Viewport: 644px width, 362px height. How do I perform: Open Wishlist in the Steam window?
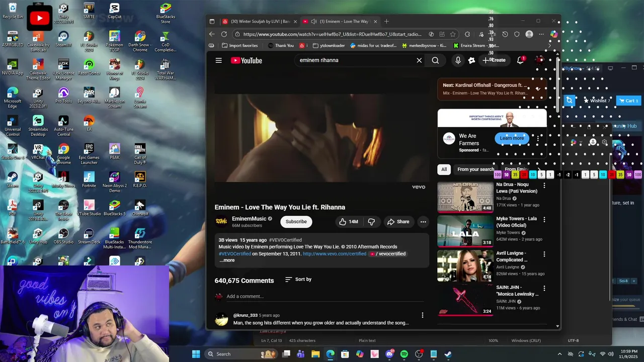coord(597,101)
